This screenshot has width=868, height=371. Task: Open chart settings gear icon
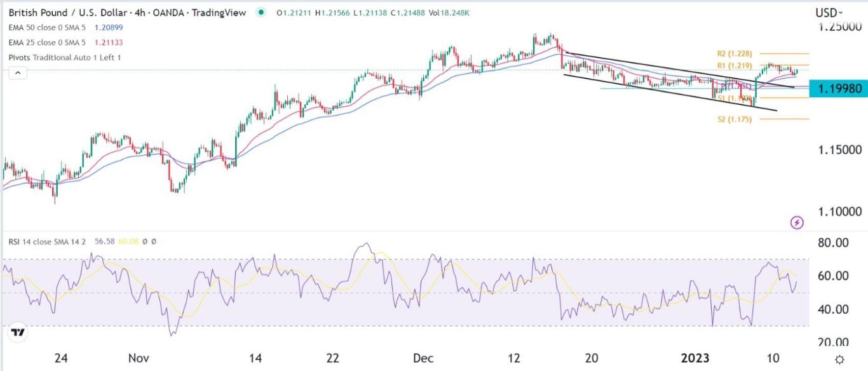coord(840,359)
